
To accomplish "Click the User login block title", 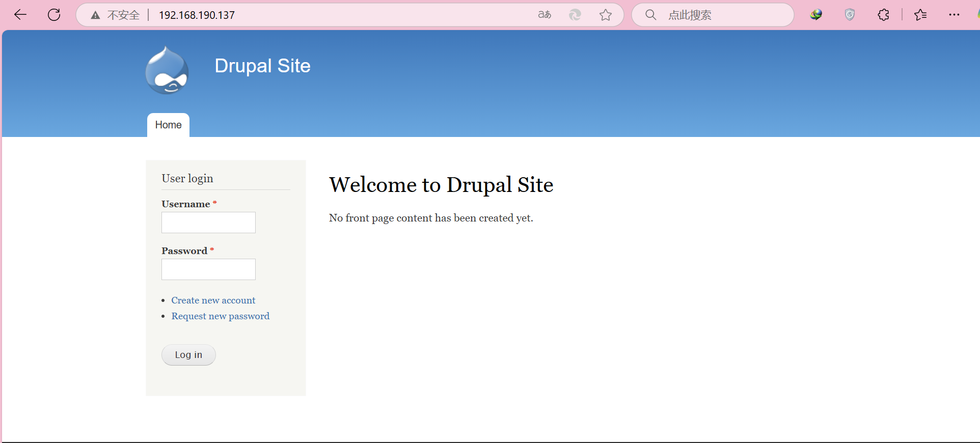I will (x=187, y=179).
